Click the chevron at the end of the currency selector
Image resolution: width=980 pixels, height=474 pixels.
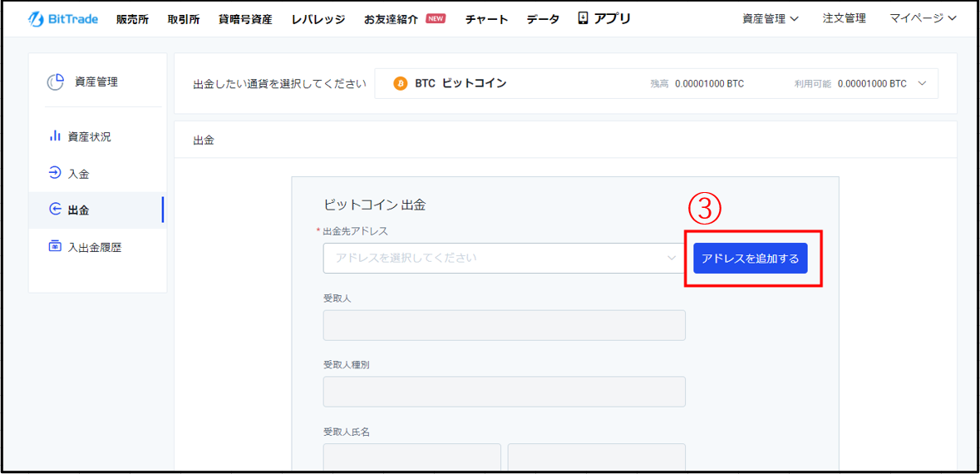[x=923, y=83]
